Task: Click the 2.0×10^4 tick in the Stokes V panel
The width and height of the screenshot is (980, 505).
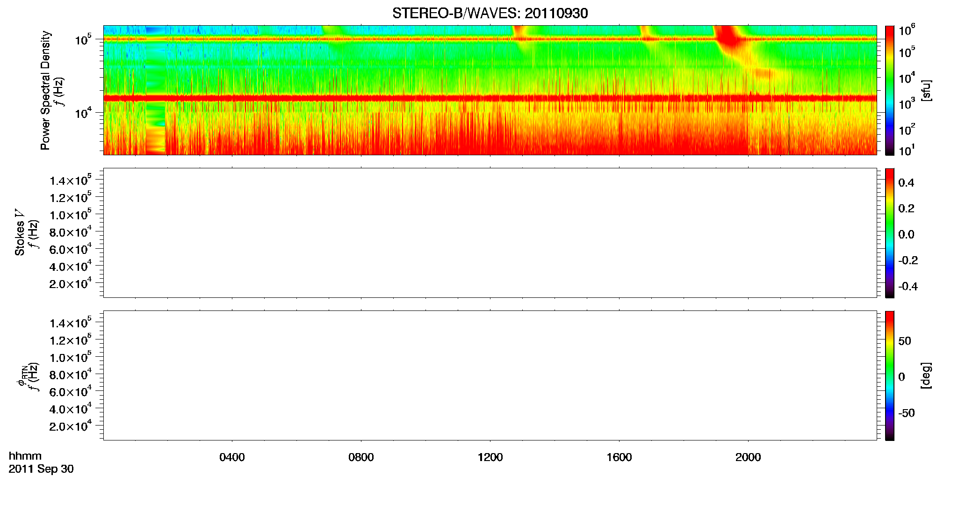Action: click(x=70, y=283)
